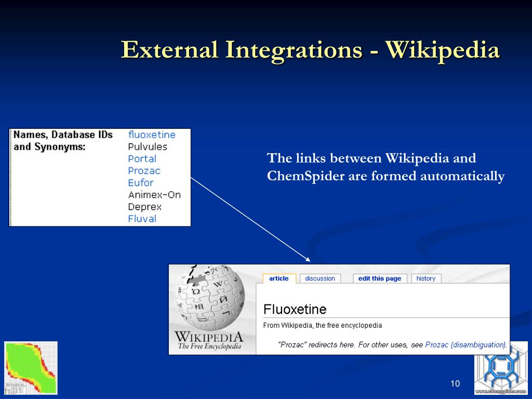
Task: Click the Fluoxetine article heading
Action: pos(295,310)
